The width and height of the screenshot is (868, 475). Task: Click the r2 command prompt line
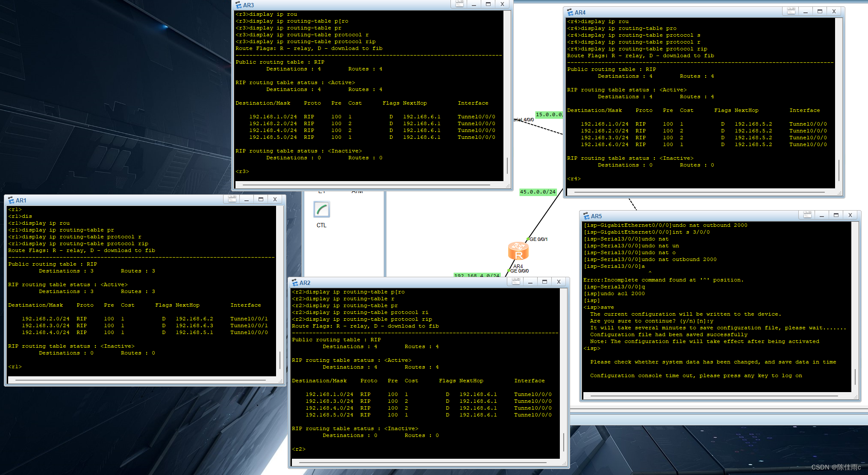(x=299, y=449)
